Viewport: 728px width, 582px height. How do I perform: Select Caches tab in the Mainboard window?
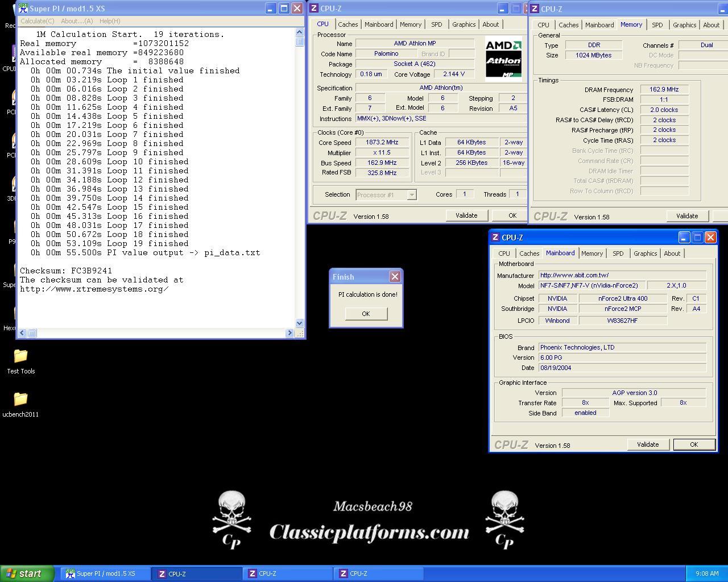tap(529, 253)
